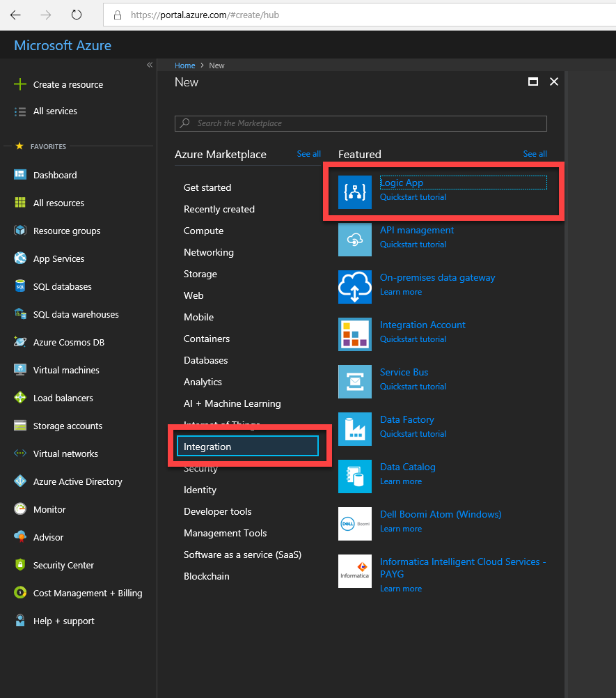Click the Integration Account tile icon
Viewport: 616px width, 698px height.
(x=354, y=334)
